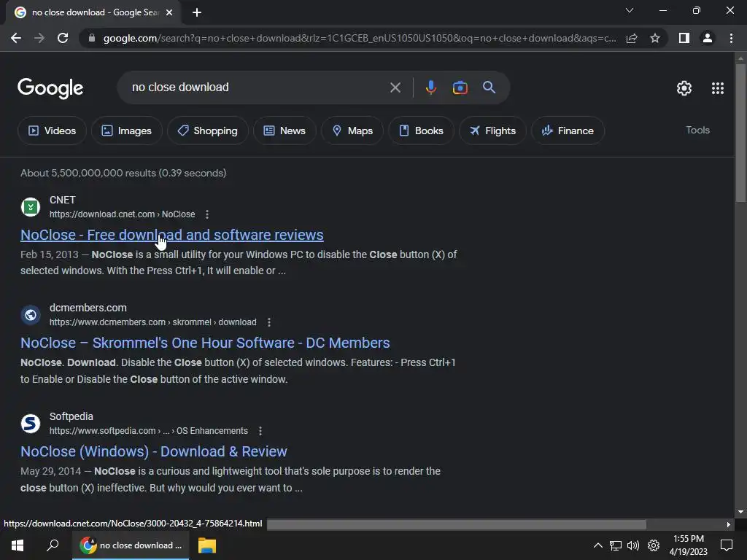Open a new browser tab

[x=197, y=12]
